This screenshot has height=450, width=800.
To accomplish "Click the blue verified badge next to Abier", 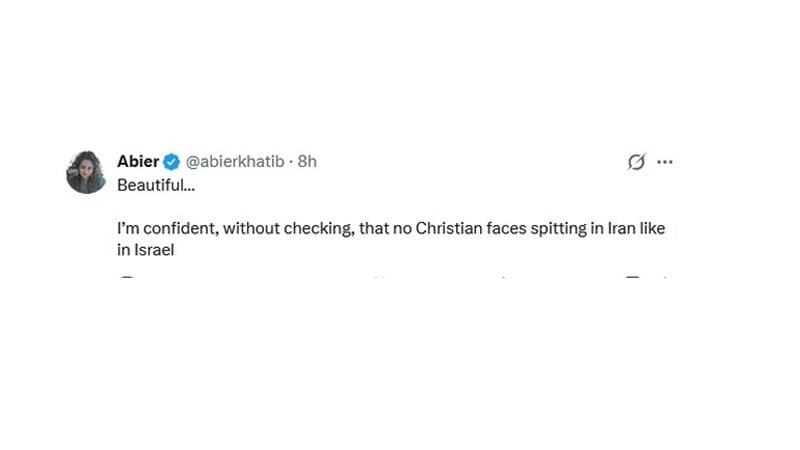I will (x=171, y=162).
